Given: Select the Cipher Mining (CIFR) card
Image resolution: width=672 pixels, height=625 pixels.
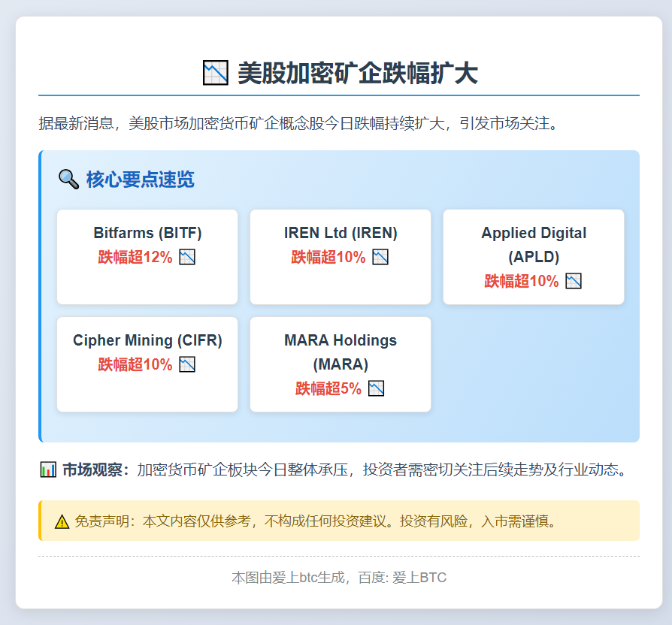Looking at the screenshot, I should click(147, 364).
